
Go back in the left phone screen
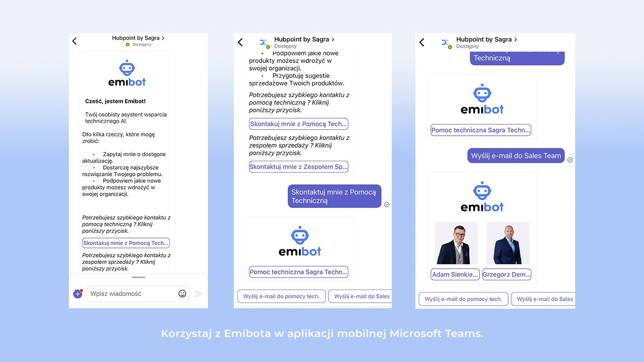tap(74, 41)
